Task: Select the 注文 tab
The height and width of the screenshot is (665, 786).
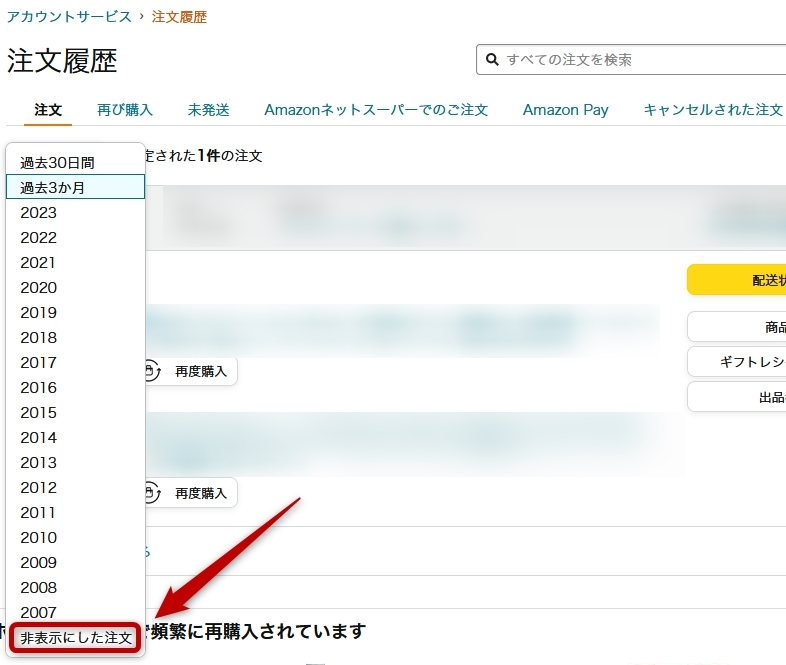Action: (x=48, y=110)
